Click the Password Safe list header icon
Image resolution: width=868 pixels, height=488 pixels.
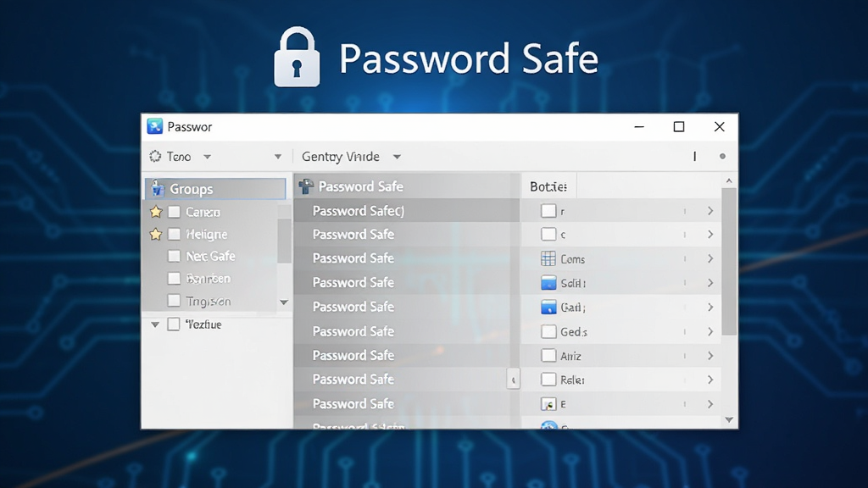pos(306,186)
